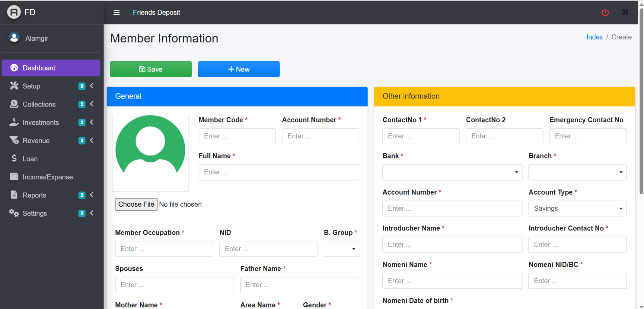Screen dimensions: 644x309
Task: Click the Setup tools icon
Action: [14, 86]
